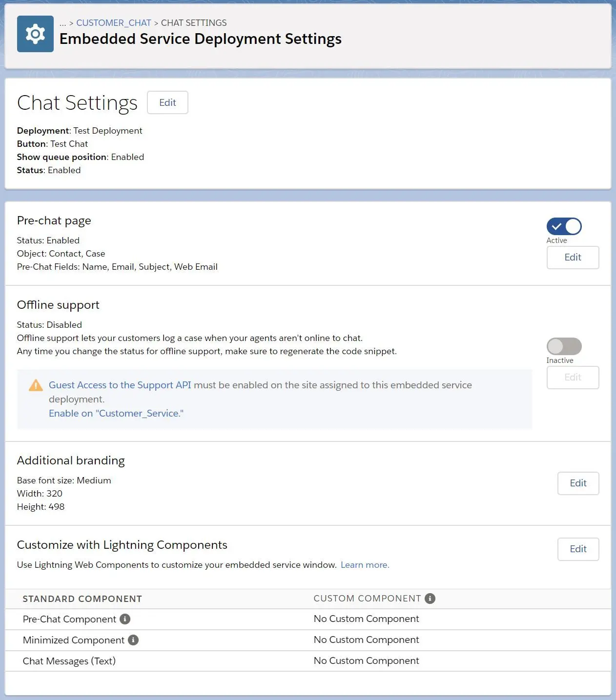Click disabled Edit button for Offline support

pyautogui.click(x=573, y=378)
